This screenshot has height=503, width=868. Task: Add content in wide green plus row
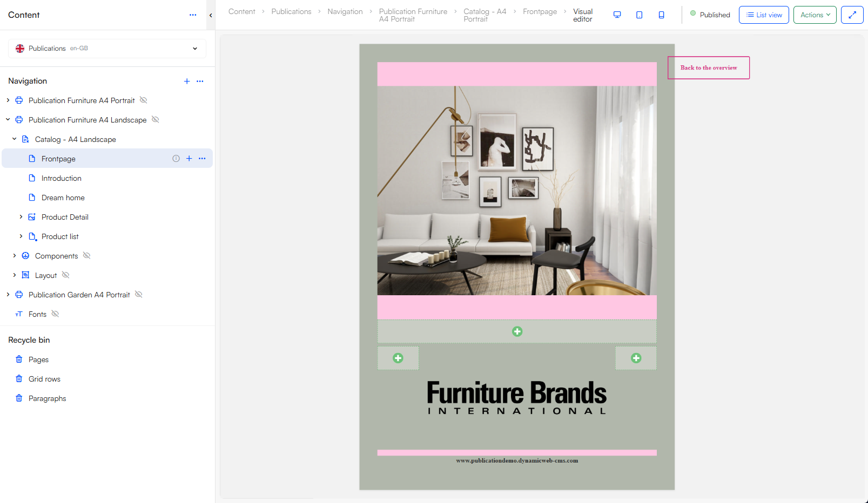click(517, 331)
